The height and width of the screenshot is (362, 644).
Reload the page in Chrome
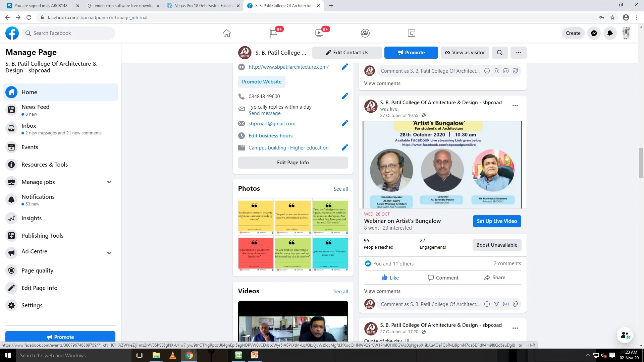pyautogui.click(x=29, y=17)
